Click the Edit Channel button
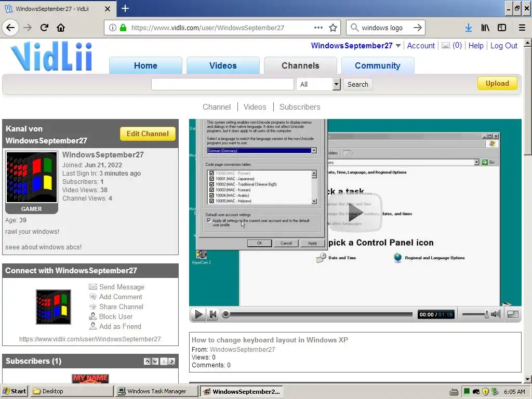The image size is (532, 399). [x=148, y=134]
